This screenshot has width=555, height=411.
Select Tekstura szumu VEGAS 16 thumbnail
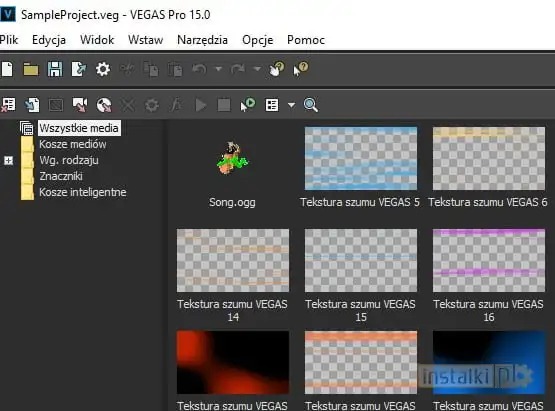(x=489, y=260)
